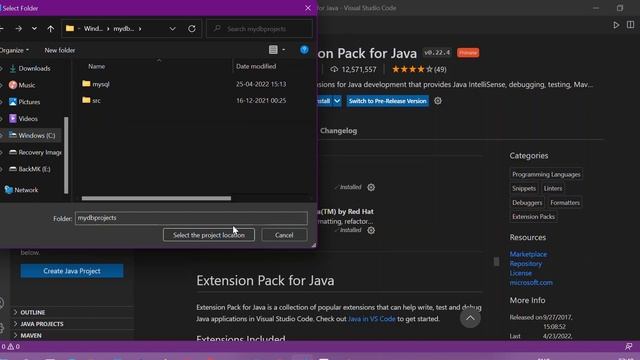Restore the VS Code window

tap(620, 8)
